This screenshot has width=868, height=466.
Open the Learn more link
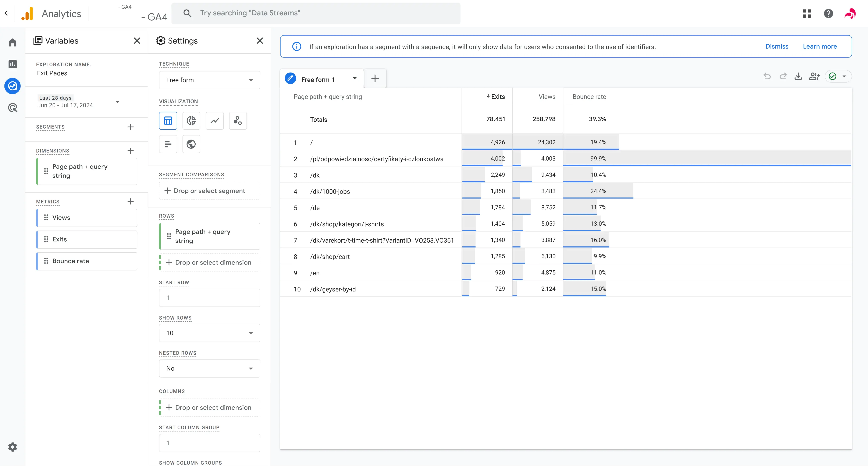pyautogui.click(x=820, y=46)
